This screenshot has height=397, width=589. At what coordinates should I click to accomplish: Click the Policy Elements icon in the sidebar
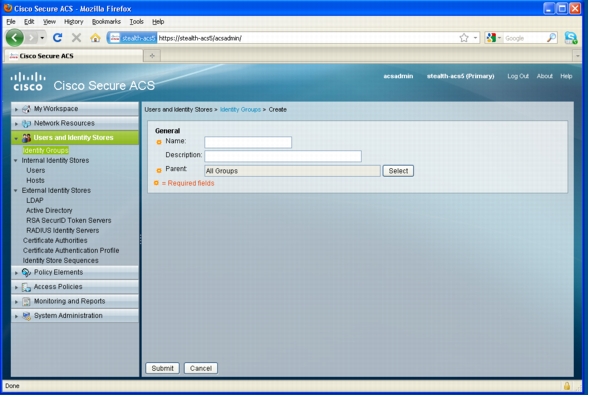point(26,273)
